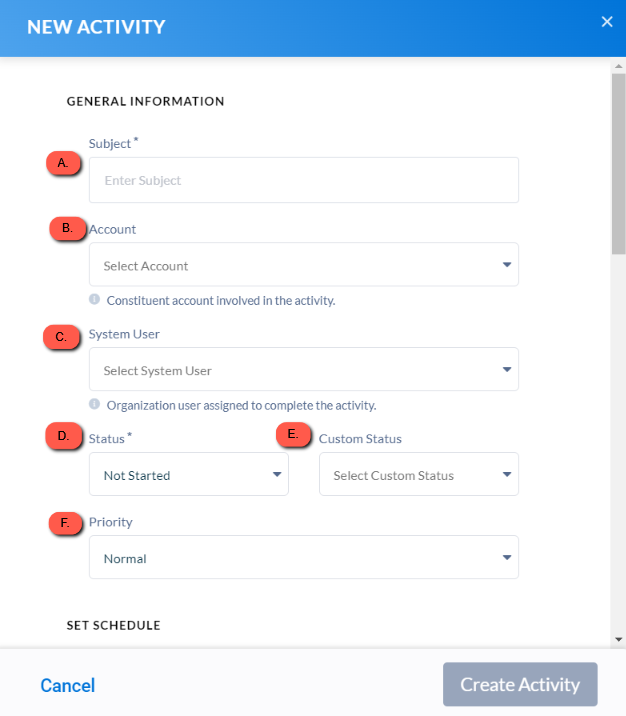This screenshot has height=716, width=626.
Task: Click the Cancel link
Action: [x=68, y=685]
